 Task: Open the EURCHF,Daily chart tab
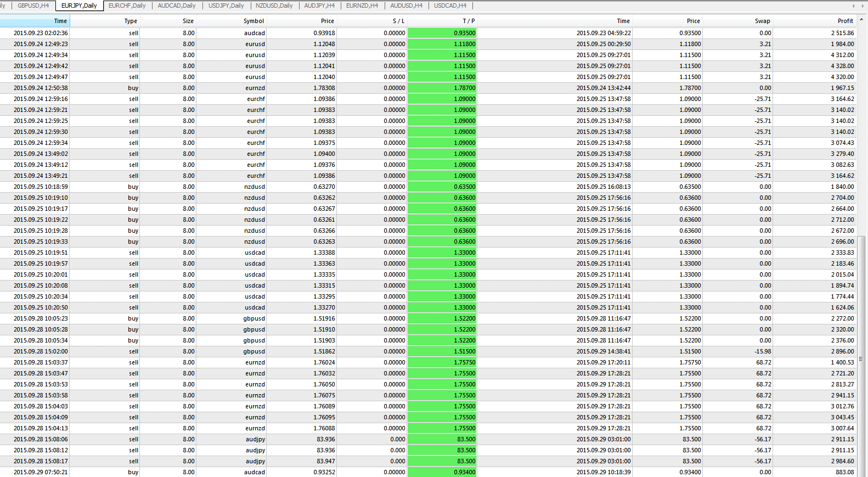coord(127,5)
